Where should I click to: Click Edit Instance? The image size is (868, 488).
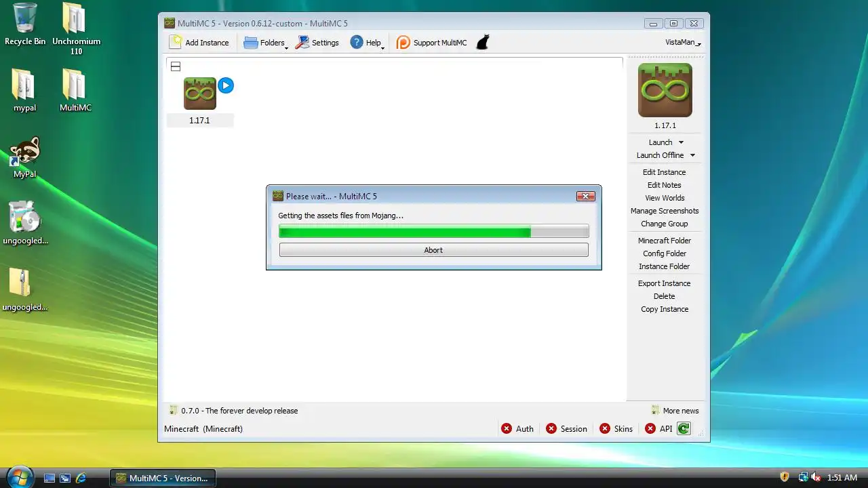tap(665, 172)
